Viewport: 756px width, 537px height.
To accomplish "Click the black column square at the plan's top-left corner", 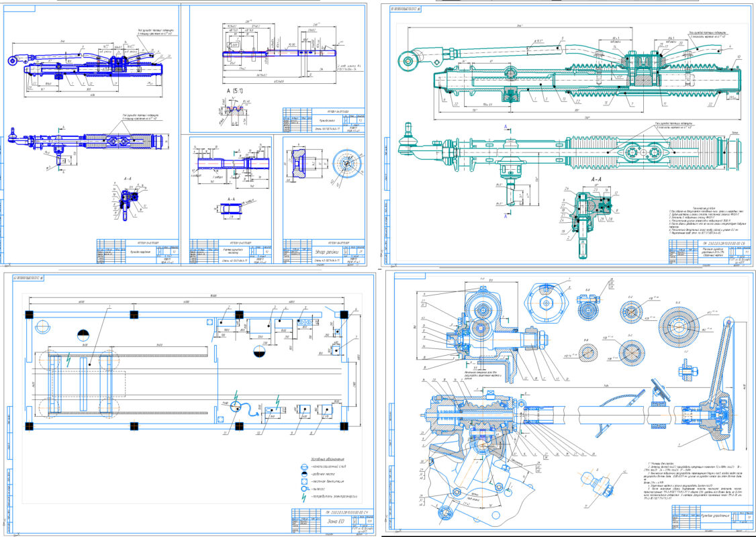I will tap(29, 314).
